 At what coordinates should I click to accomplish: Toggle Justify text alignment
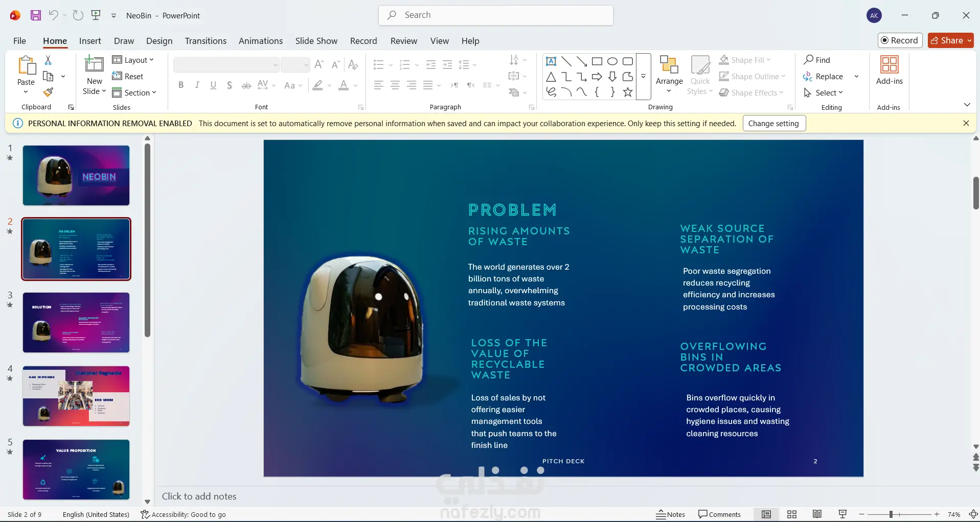(428, 85)
